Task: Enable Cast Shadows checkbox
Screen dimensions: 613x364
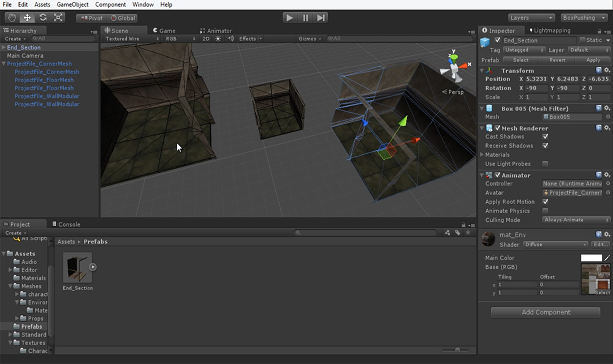Action: click(545, 136)
